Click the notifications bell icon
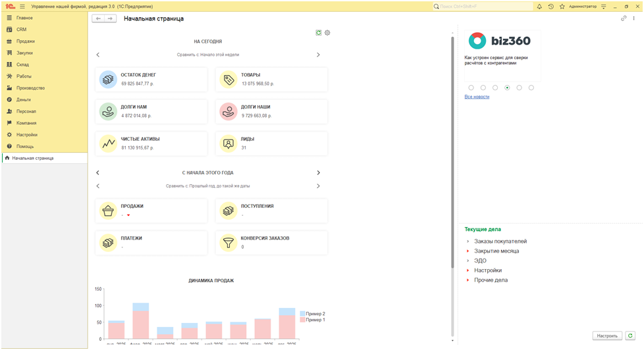This screenshot has width=644, height=350. pos(539,6)
